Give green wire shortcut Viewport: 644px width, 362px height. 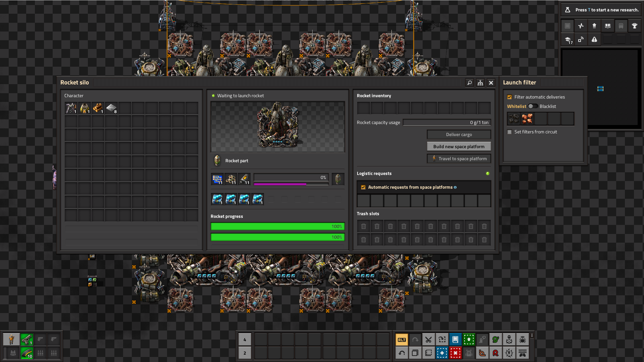click(496, 340)
